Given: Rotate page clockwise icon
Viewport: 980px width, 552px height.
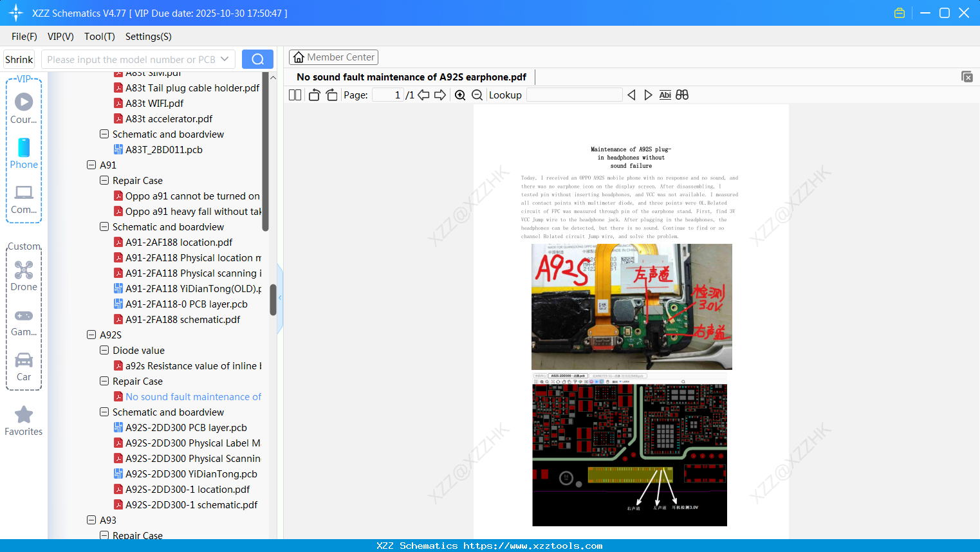Looking at the screenshot, I should (331, 95).
